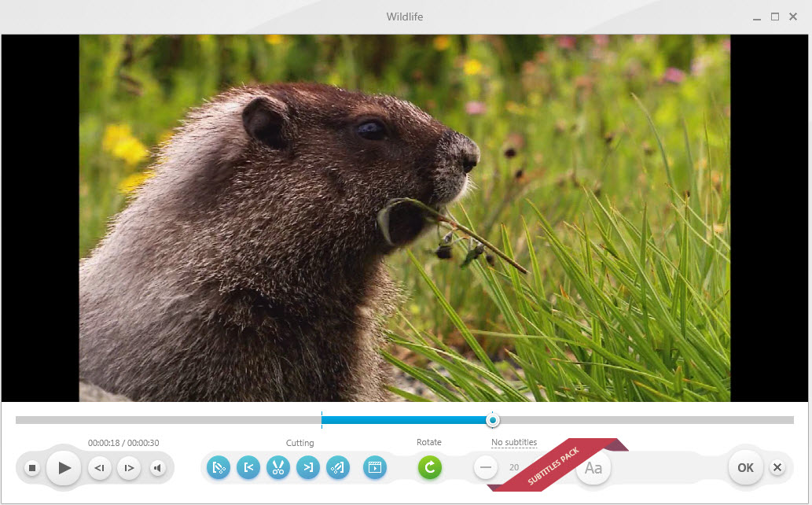
Task: Step to the previous frame
Action: click(99, 468)
